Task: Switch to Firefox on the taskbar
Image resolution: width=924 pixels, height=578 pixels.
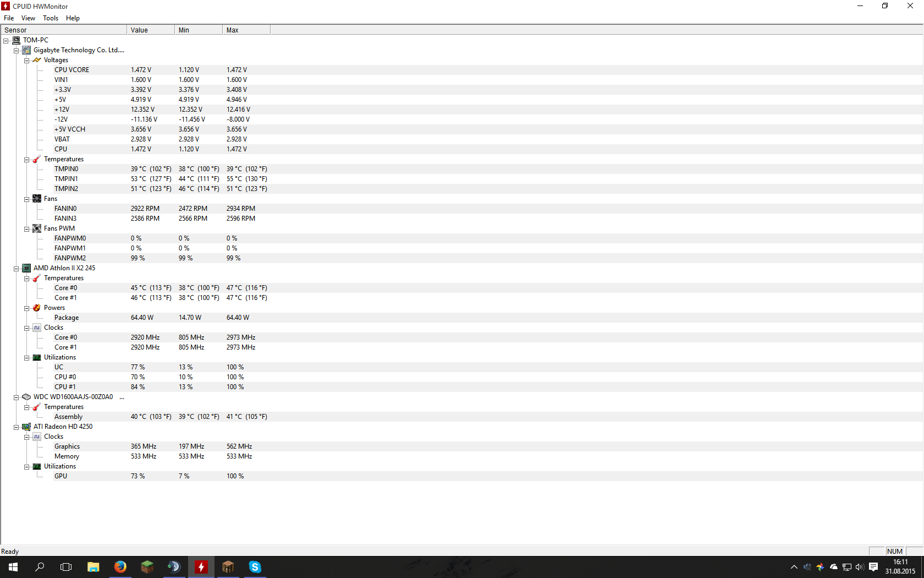Action: (x=120, y=567)
